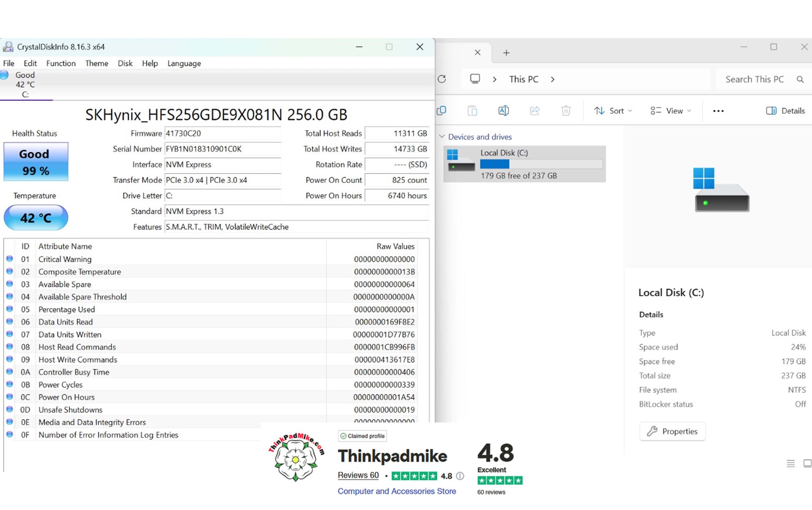Viewport: 812px width, 510px height.
Task: Switch to large thumbnails view icon
Action: click(807, 463)
